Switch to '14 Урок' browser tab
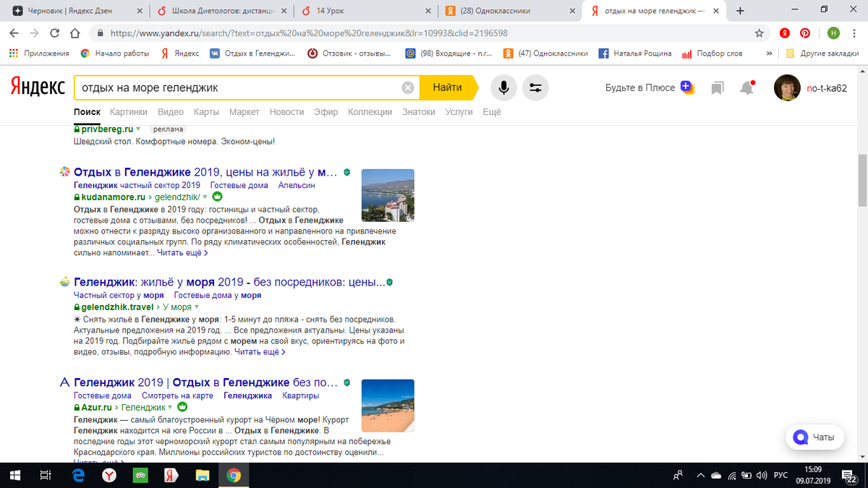Screen dimensions: 868x488 tap(365, 11)
